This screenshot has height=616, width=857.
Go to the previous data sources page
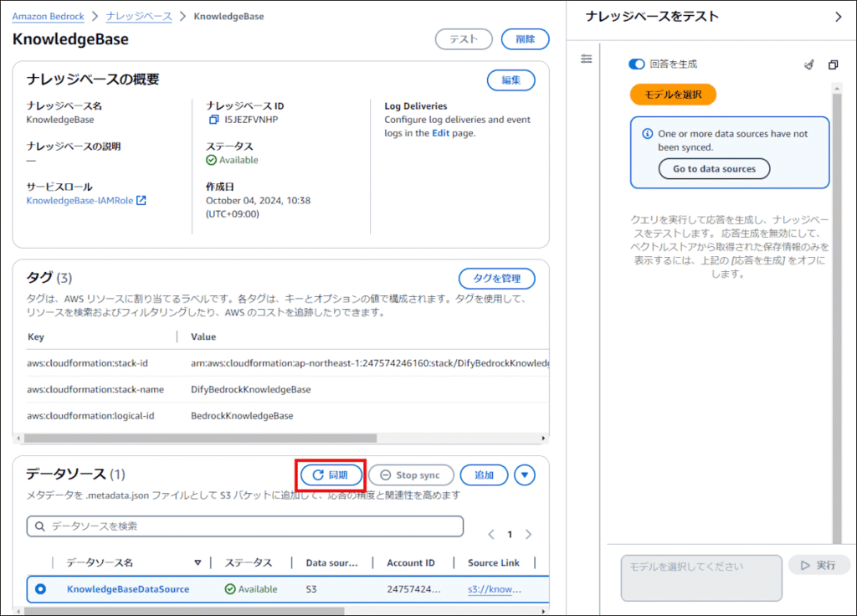coord(491,534)
